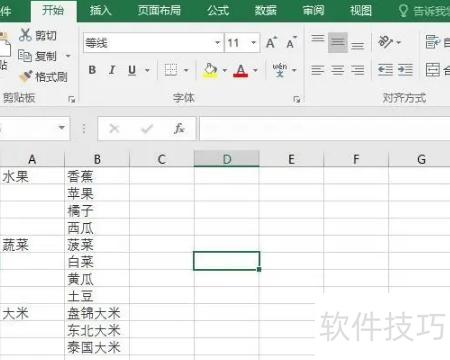Decrease font size with the small A
The width and height of the screenshot is (450, 360).
point(291,43)
